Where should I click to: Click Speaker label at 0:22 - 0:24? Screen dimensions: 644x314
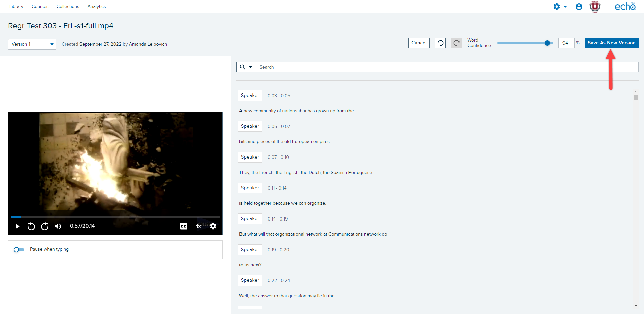(250, 280)
